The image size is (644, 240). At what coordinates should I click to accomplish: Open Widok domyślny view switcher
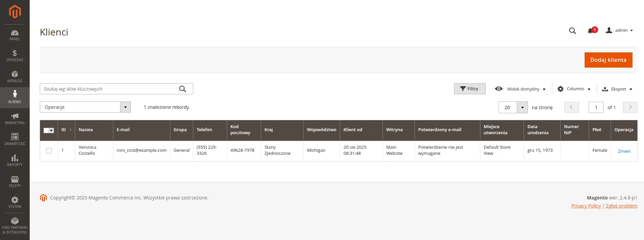pos(520,89)
